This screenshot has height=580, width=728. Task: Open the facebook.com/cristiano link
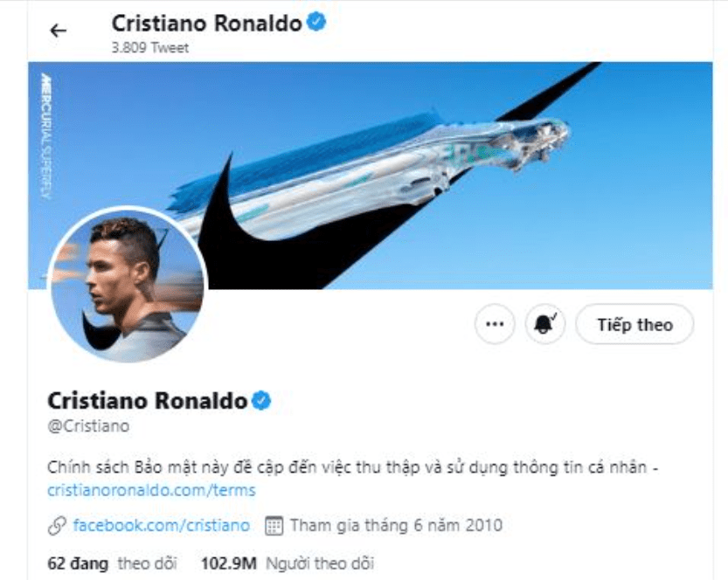point(161,526)
